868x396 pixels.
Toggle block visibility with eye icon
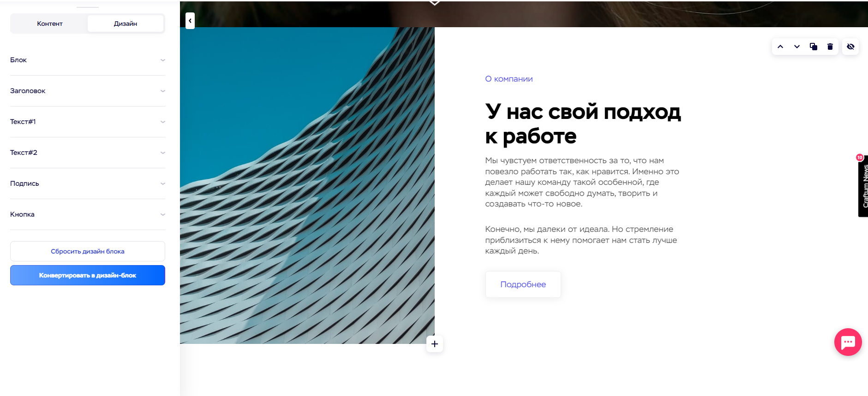coord(850,47)
